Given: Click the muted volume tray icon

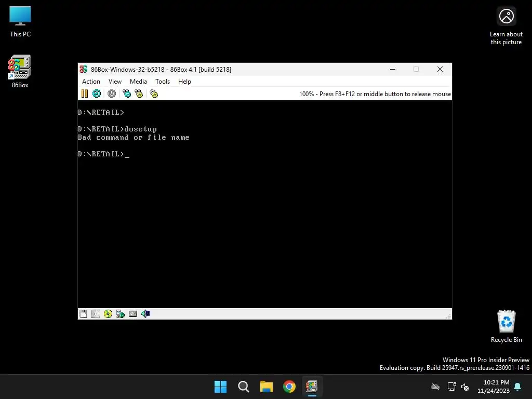Looking at the screenshot, I should pyautogui.click(x=465, y=387).
